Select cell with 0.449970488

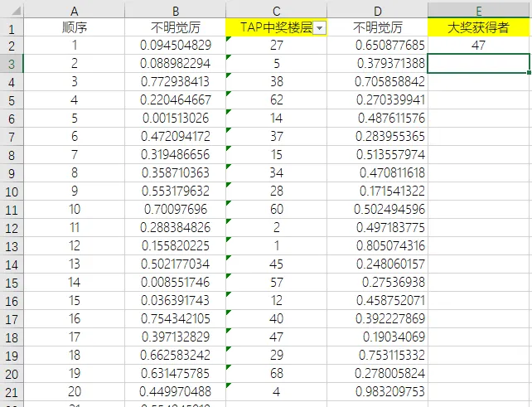tap(176, 391)
